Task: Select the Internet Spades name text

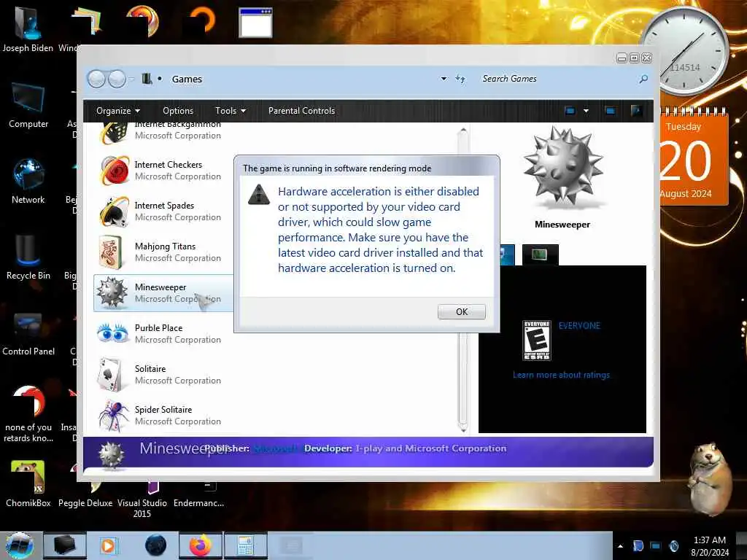Action: click(x=164, y=205)
